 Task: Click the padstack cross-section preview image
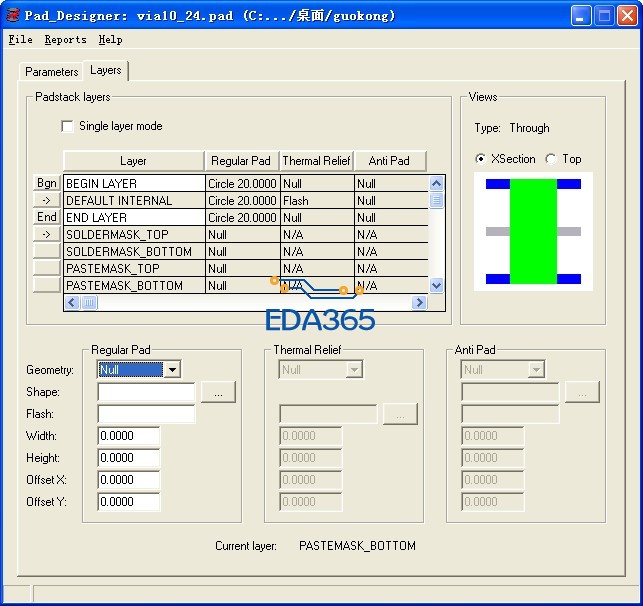tap(534, 232)
